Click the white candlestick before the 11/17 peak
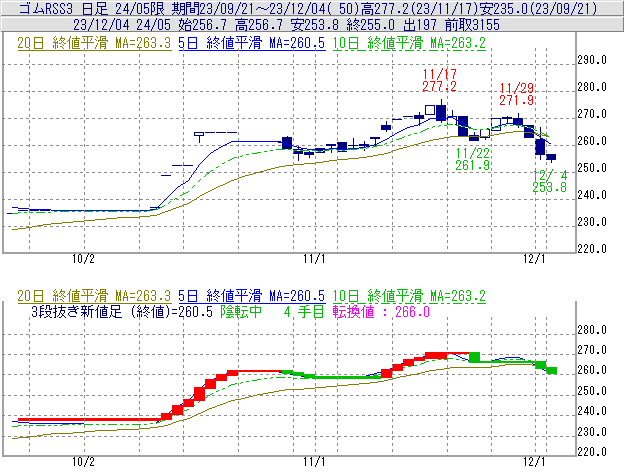The width and height of the screenshot is (624, 475). pos(430,110)
